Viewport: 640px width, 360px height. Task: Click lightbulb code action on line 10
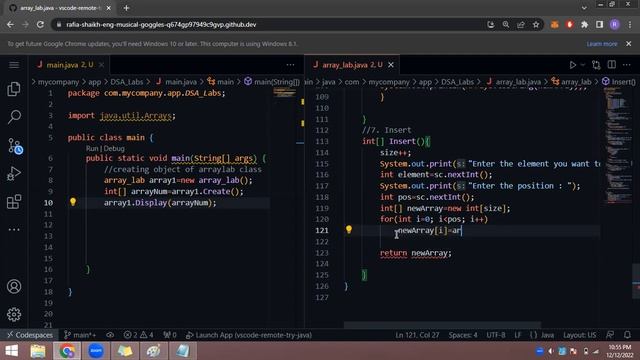point(73,202)
